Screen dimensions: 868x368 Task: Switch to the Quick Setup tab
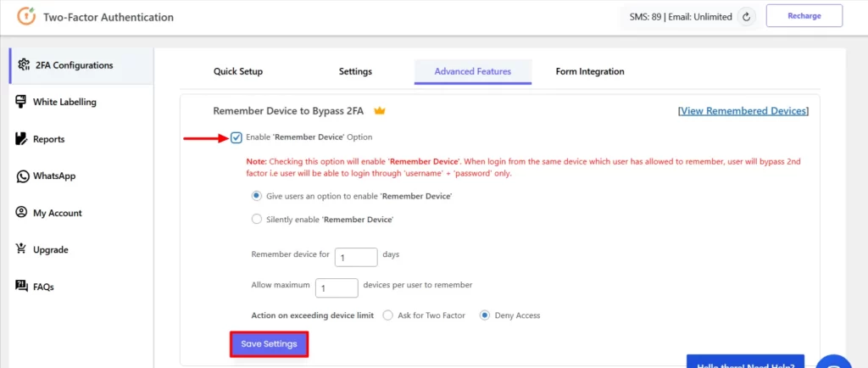coord(238,71)
